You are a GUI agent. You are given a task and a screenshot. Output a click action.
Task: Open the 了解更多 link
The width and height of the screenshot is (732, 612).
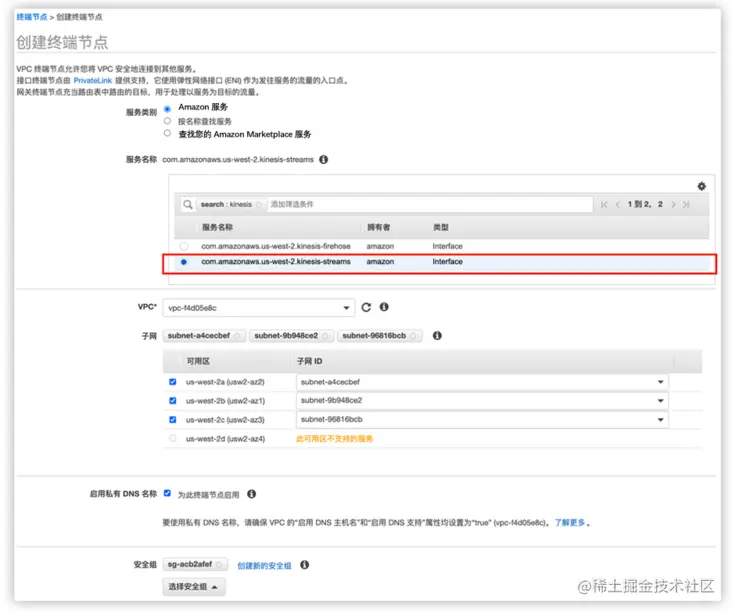[x=570, y=522]
